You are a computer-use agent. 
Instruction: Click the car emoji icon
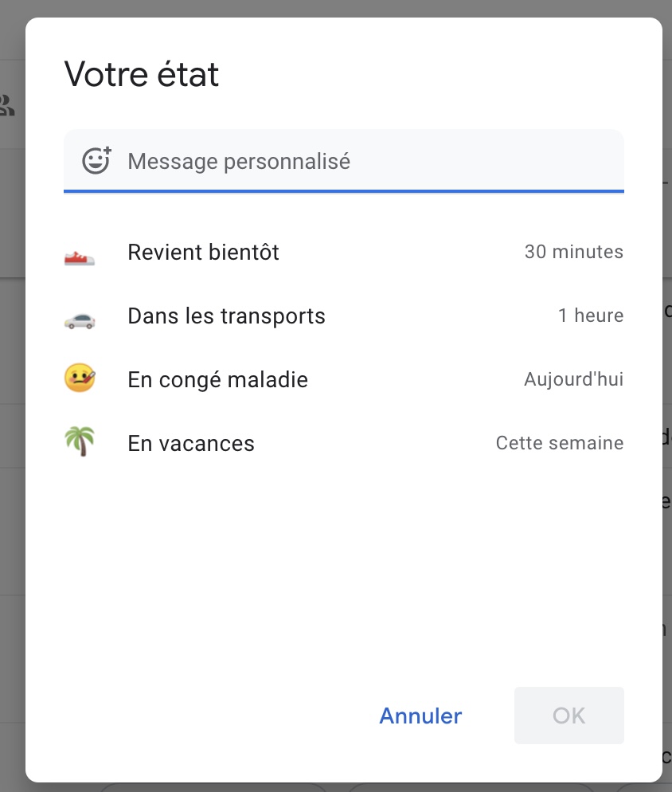[x=80, y=320]
